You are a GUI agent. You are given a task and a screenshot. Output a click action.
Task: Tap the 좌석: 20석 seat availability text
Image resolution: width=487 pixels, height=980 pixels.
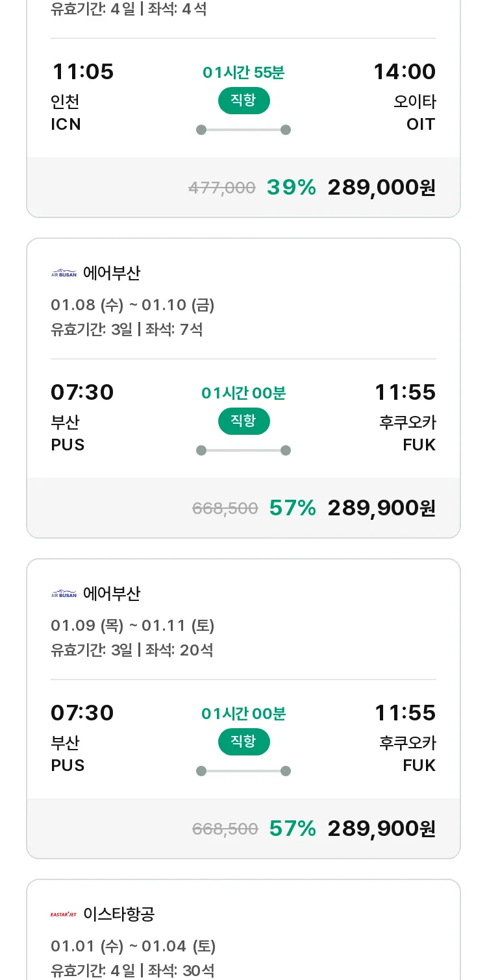179,650
